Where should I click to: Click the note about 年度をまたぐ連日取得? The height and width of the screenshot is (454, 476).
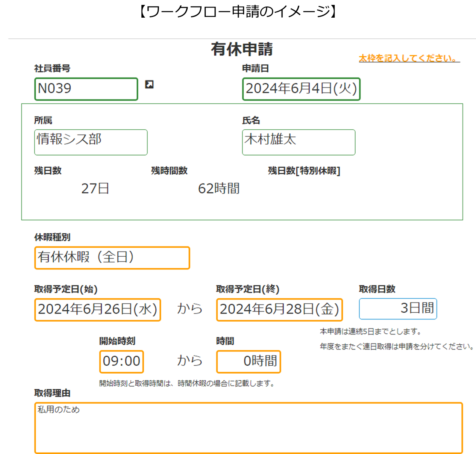(397, 347)
